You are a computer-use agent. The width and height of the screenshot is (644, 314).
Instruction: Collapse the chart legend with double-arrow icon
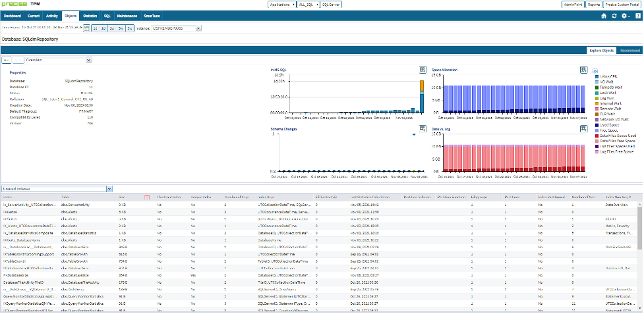595,71
